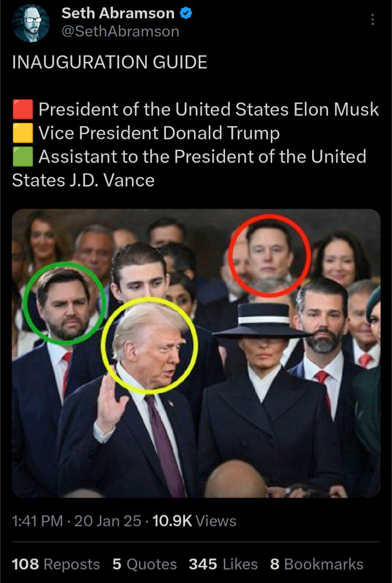Tap the yellow circled face in the photo

coord(149,345)
